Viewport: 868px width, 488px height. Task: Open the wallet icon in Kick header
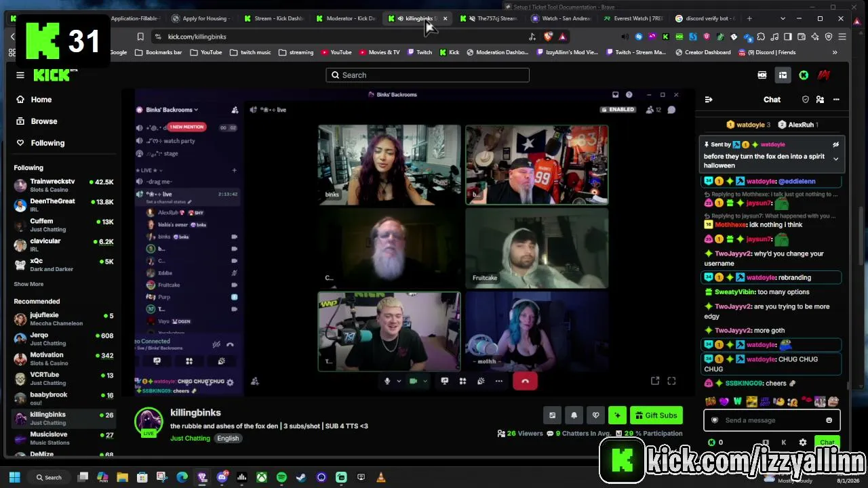click(x=783, y=75)
